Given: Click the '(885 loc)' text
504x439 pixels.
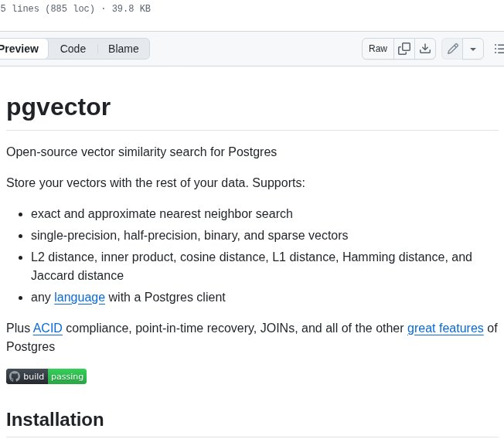Looking at the screenshot, I should [70, 9].
